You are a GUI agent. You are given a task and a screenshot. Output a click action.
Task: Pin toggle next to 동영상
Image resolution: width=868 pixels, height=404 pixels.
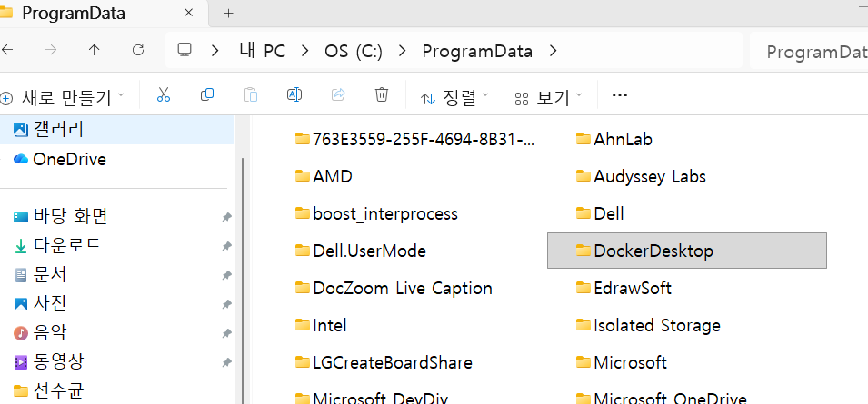click(x=226, y=363)
